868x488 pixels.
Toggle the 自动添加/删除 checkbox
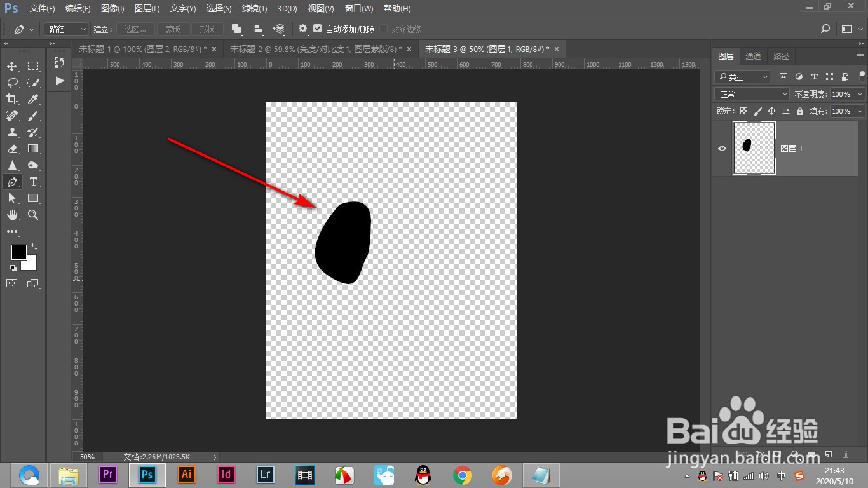point(318,29)
